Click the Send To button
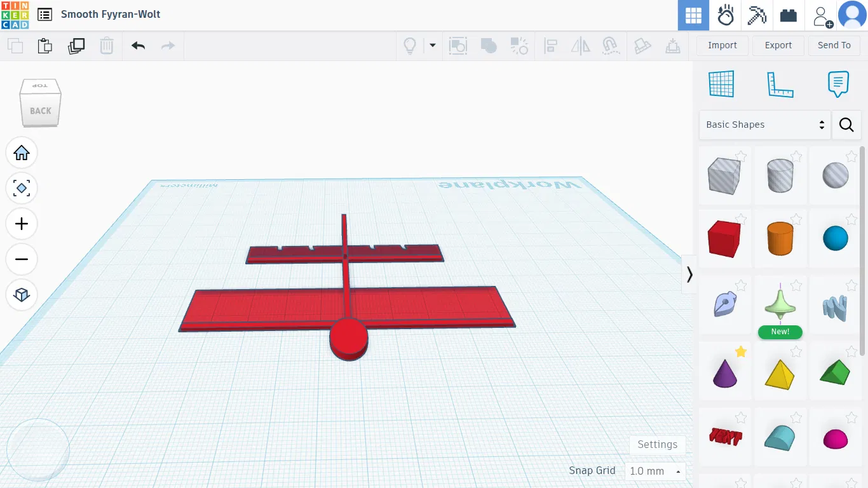This screenshot has width=868, height=488. (834, 46)
